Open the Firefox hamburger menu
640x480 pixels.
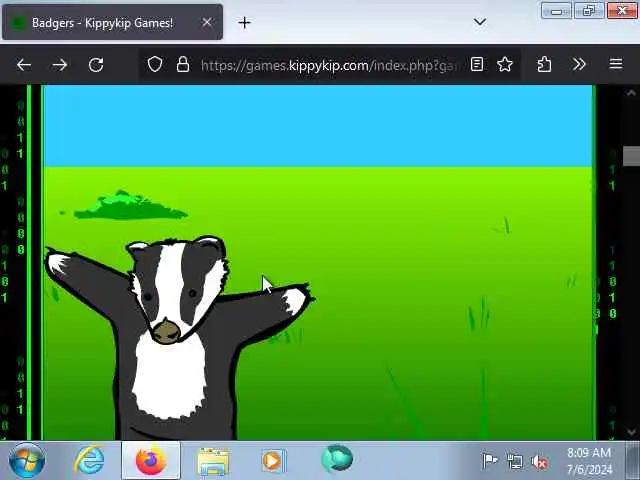pyautogui.click(x=616, y=64)
